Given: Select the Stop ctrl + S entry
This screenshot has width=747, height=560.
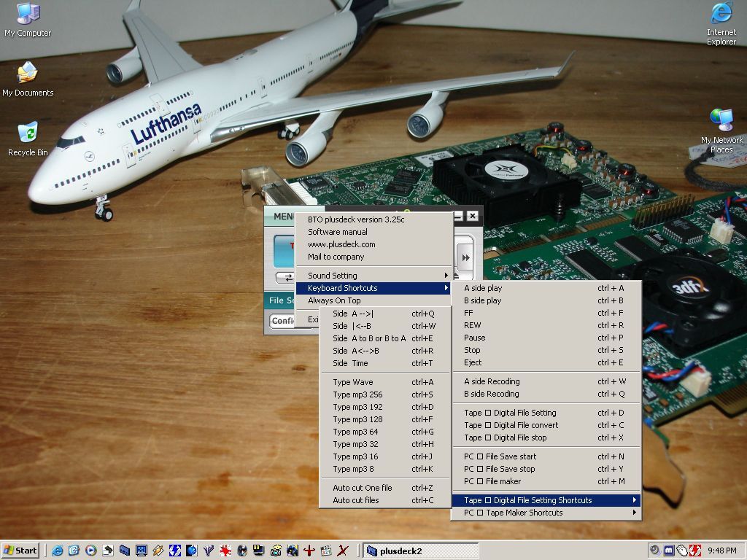Looking at the screenshot, I should [546, 350].
